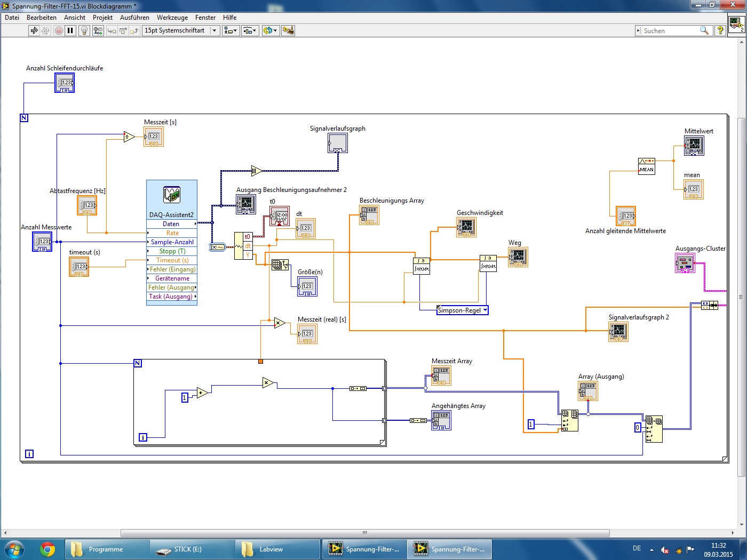Viewport: 747px width, 560px height.
Task: Toggle Retain Wire Values
Action: tap(98, 30)
